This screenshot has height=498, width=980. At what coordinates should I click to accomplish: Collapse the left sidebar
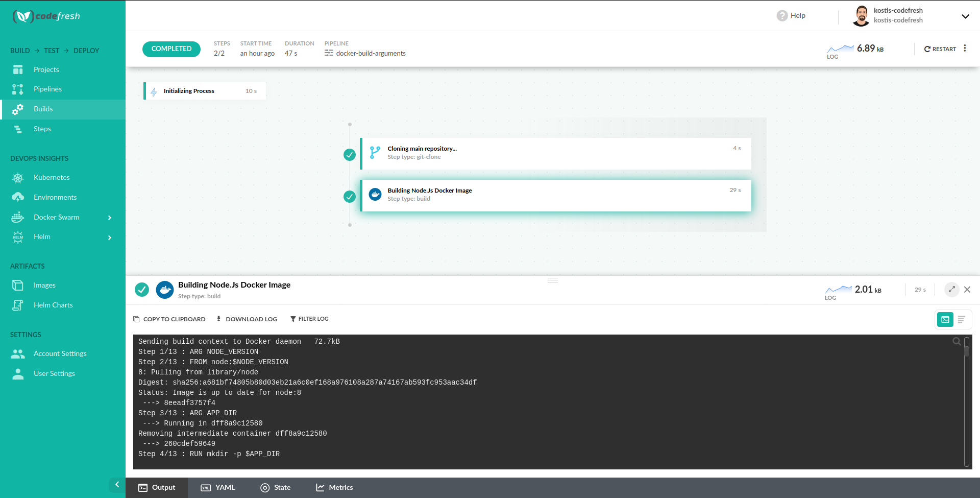point(117,485)
